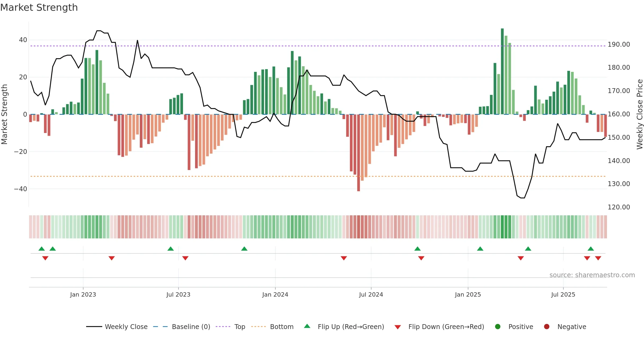Click the flip-down triangle just after Jul 2023
Image resolution: width=644 pixels, height=362 pixels.
coord(185,258)
